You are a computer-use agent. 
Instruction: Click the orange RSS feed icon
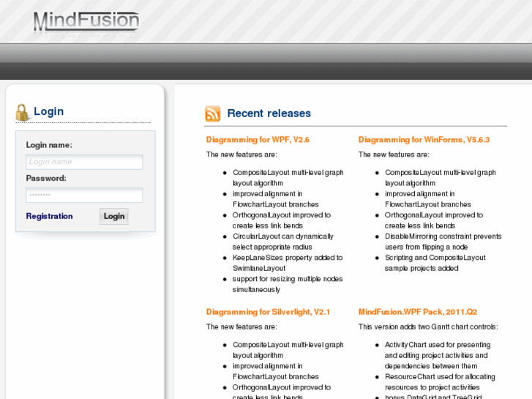[x=213, y=113]
